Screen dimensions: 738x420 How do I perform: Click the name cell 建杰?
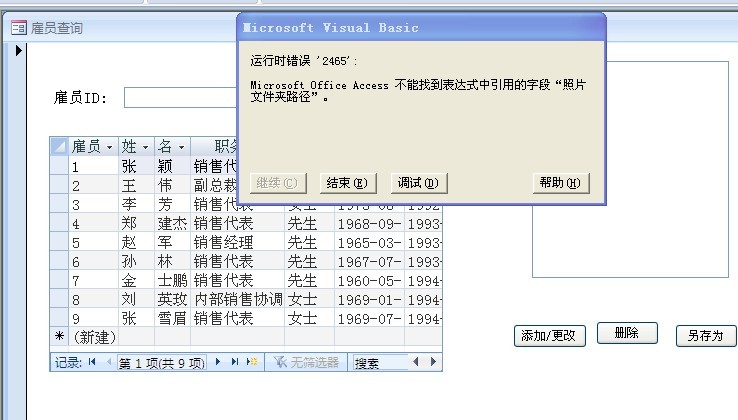click(172, 223)
